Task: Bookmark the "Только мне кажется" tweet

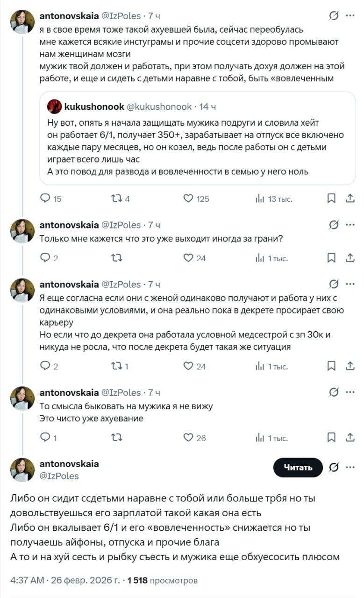Action: (331, 258)
